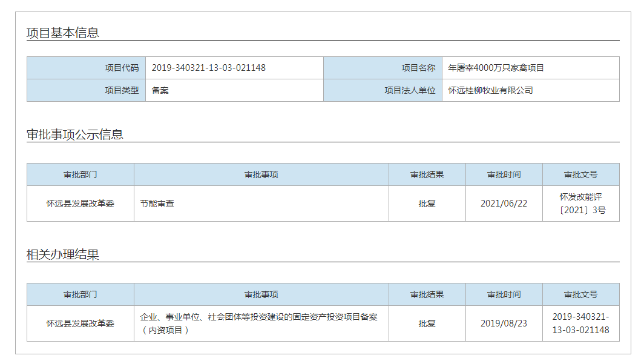
Task: Click 审批文号 header in the bottom table
Action: [x=581, y=294]
